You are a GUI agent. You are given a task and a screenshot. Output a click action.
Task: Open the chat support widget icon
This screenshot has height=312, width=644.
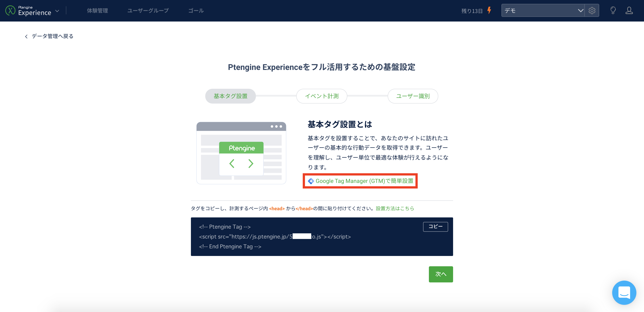tap(624, 292)
